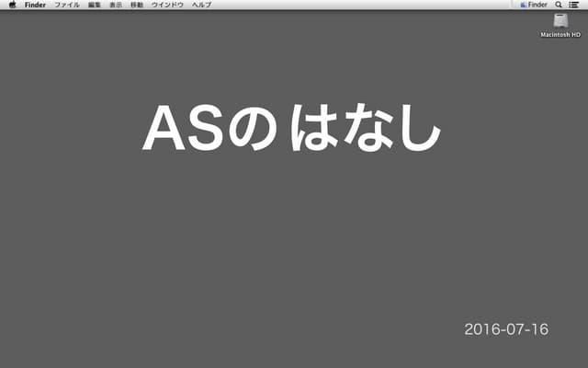Click the small Finder icon at right of menu bar

coord(524,5)
